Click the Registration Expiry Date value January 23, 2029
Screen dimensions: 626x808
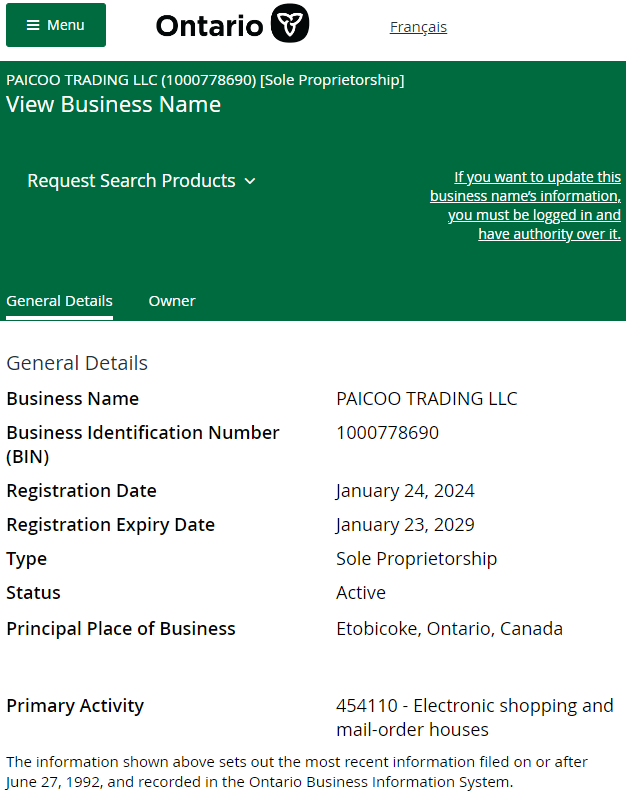[x=405, y=525]
